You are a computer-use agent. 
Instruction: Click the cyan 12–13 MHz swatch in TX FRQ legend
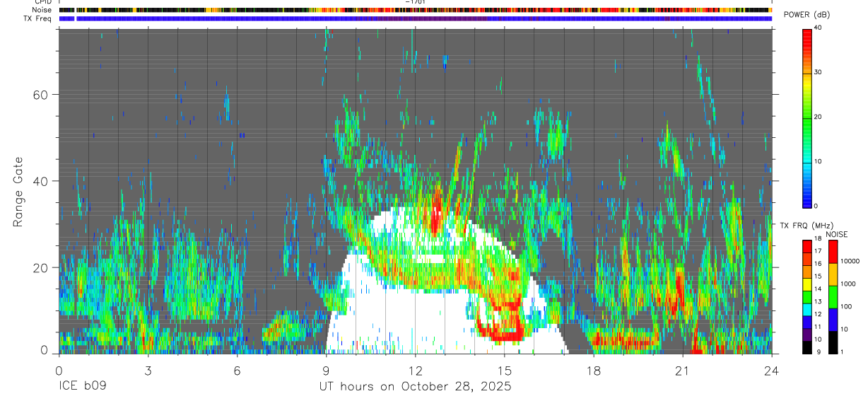click(x=807, y=308)
